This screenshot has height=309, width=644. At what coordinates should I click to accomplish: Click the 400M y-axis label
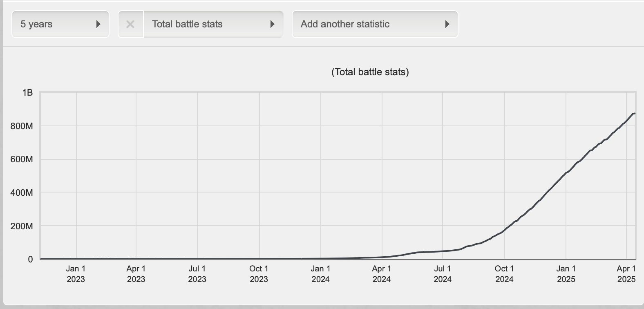[22, 193]
